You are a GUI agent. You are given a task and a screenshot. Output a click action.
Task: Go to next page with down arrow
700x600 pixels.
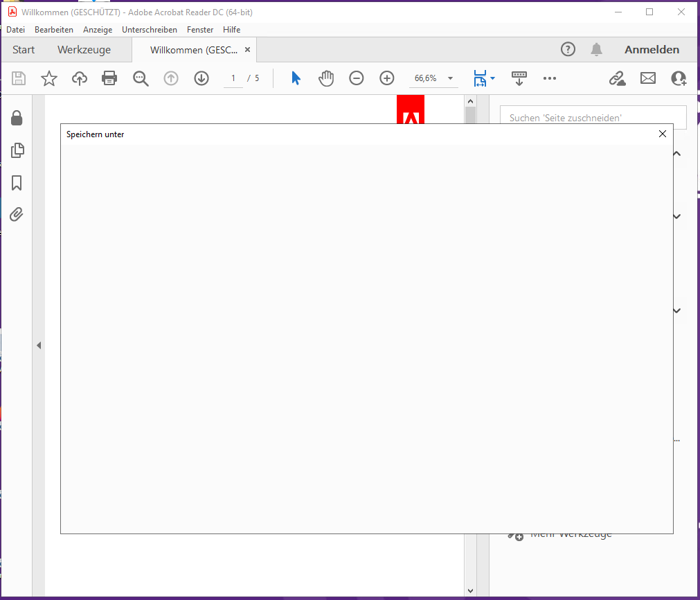click(201, 78)
